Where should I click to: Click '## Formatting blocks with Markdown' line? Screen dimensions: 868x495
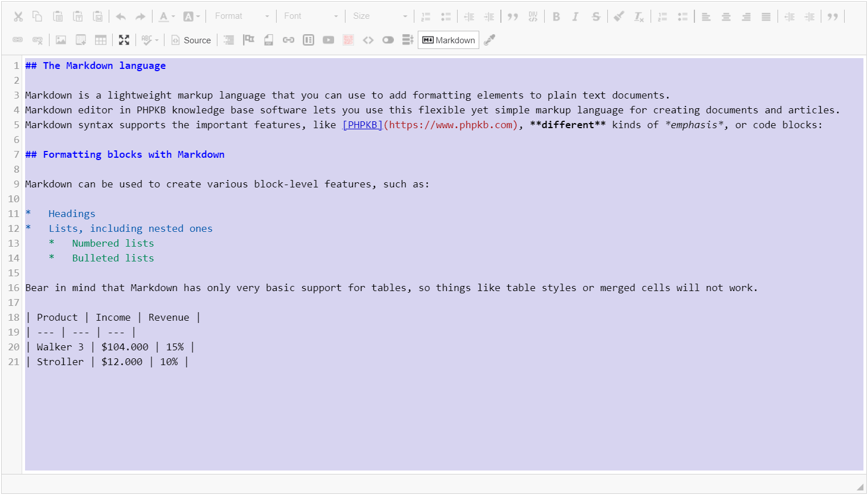[125, 154]
